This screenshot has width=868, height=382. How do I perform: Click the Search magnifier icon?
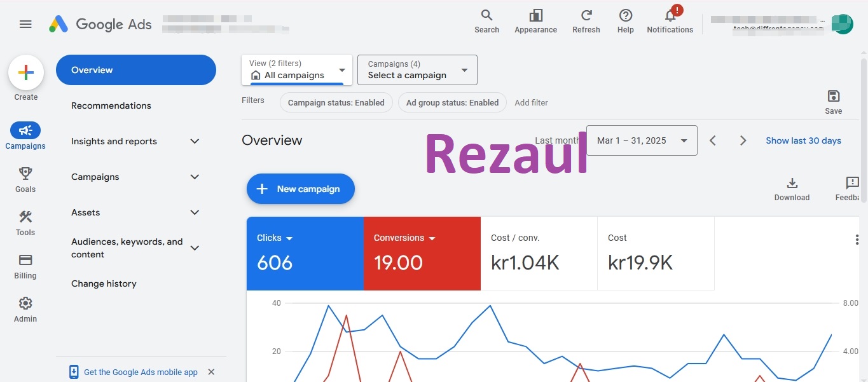click(x=486, y=15)
